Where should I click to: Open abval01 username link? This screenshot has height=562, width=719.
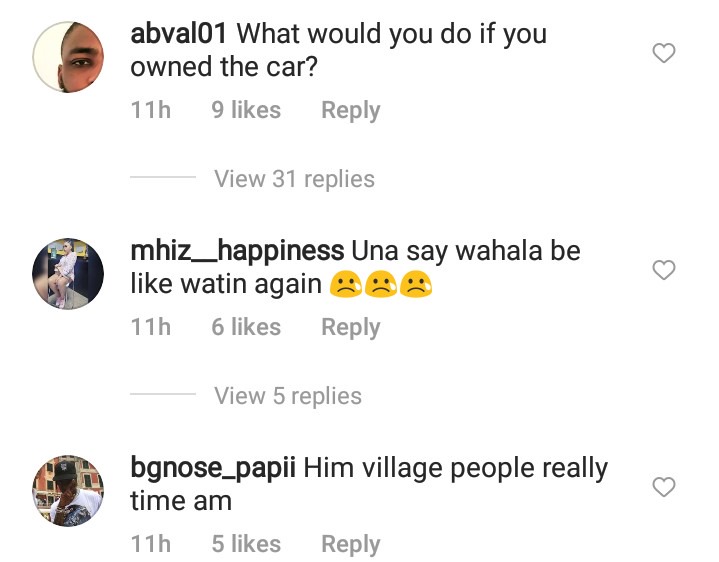[x=178, y=33]
